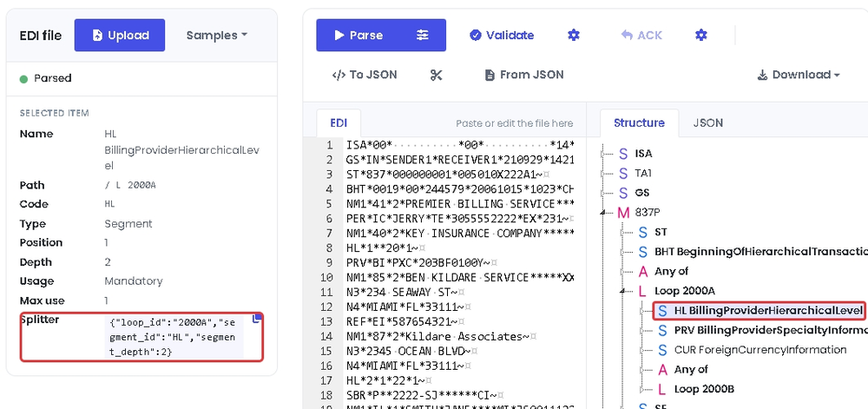Click the S icon beside ISA
The width and height of the screenshot is (868, 409).
tap(623, 154)
